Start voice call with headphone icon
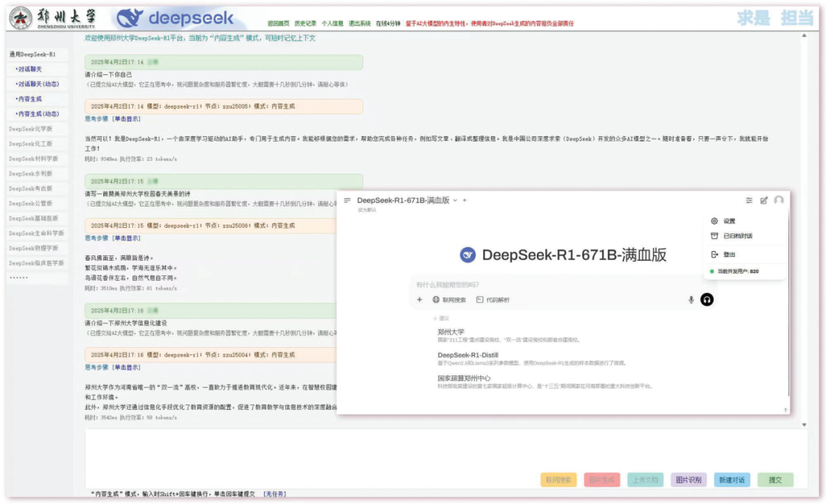 [707, 300]
